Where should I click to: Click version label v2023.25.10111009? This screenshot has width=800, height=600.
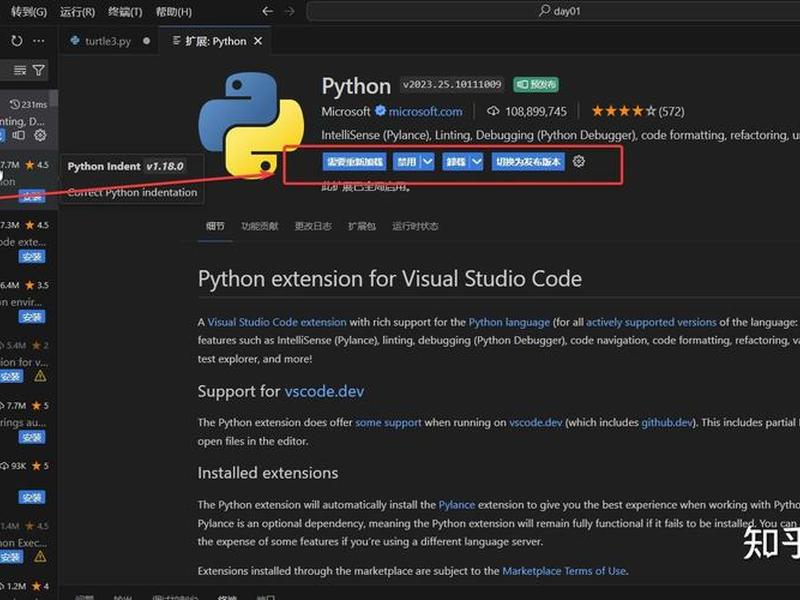(x=452, y=84)
